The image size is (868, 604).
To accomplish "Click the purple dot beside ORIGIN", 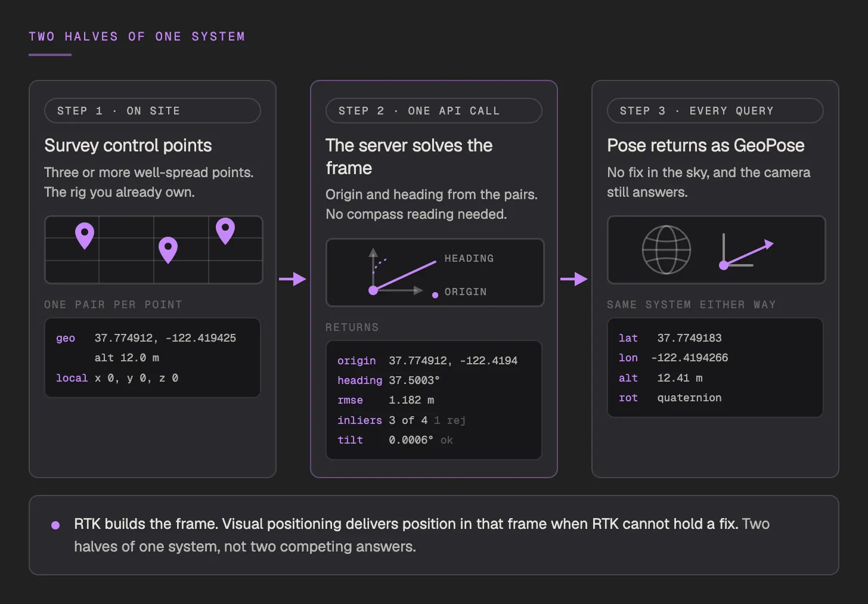I will (435, 295).
